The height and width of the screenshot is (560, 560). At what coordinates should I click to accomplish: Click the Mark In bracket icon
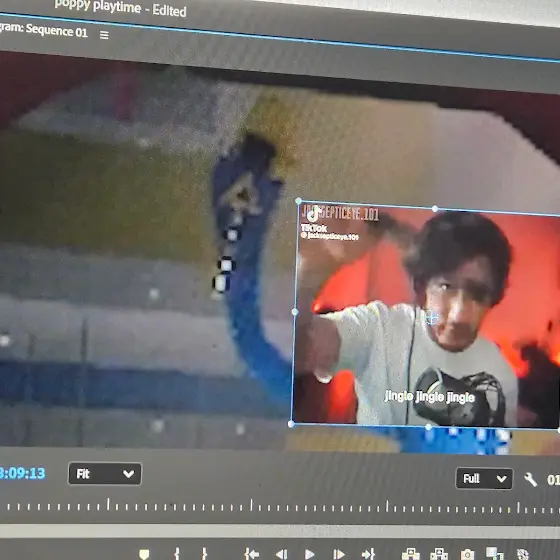pos(176,554)
